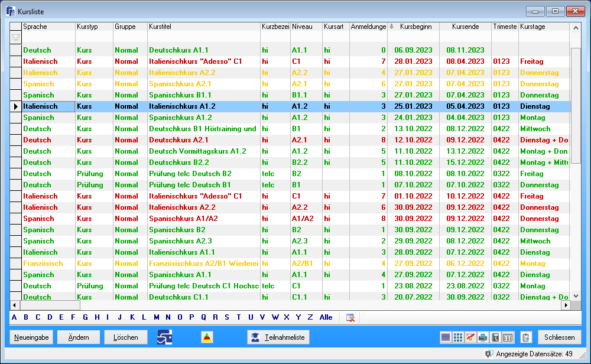The image size is (591, 364).
Task: Click the list view lines icon
Action: (x=446, y=337)
